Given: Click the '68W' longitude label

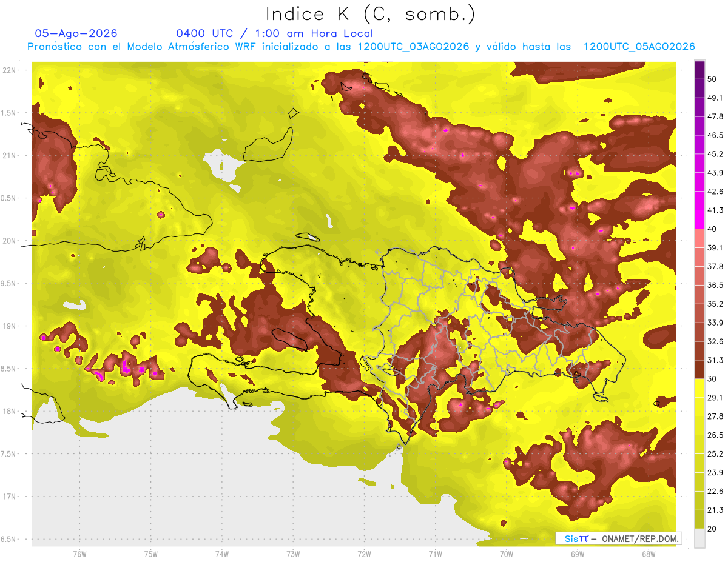Looking at the screenshot, I should (x=649, y=554).
